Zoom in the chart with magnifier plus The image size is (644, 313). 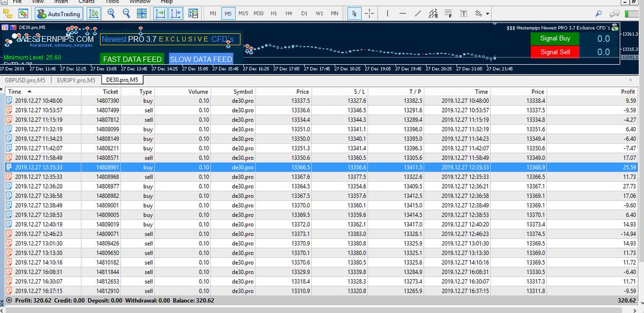(112, 13)
